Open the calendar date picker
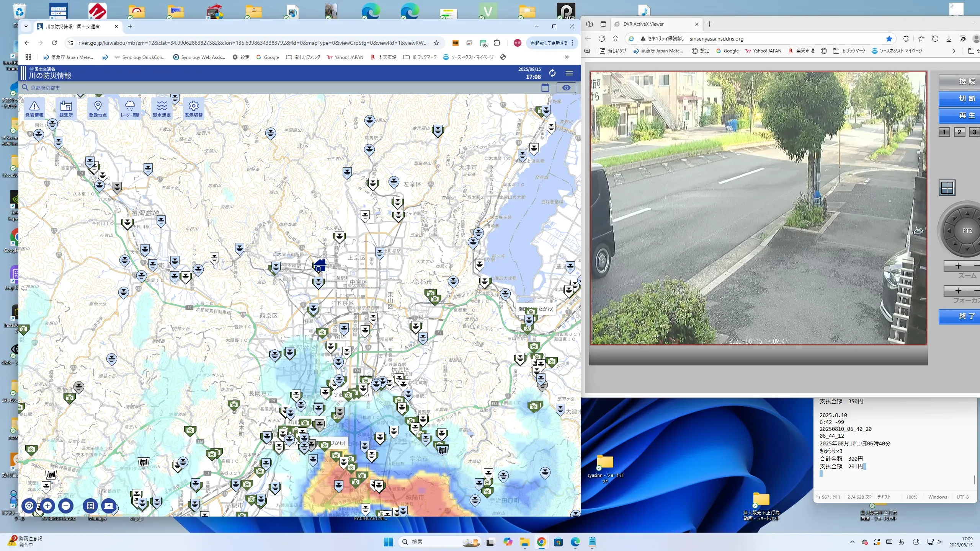 tap(545, 88)
